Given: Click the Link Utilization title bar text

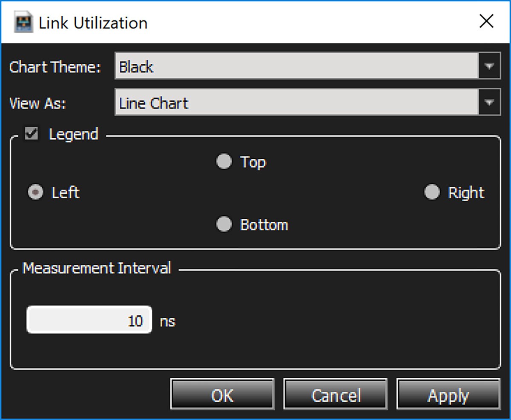Looking at the screenshot, I should [x=93, y=23].
